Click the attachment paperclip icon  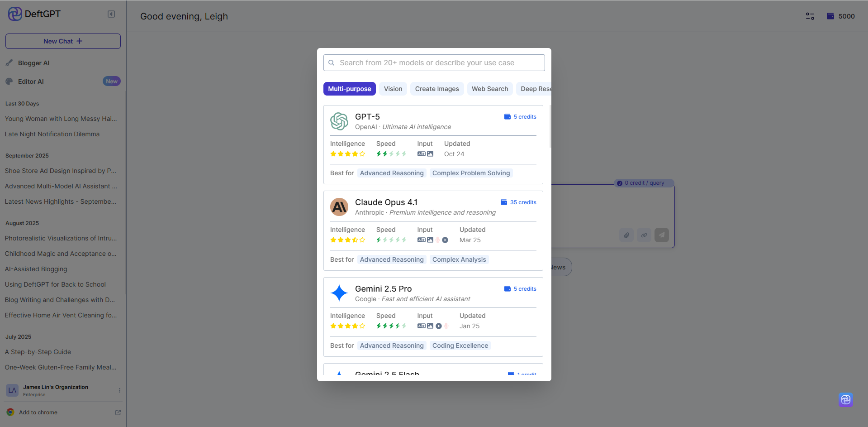click(626, 235)
